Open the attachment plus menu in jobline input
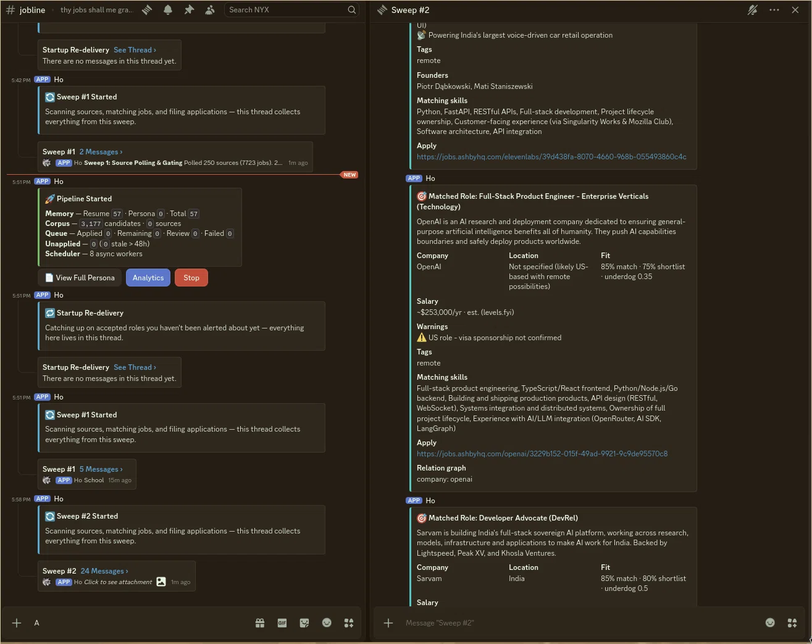The width and height of the screenshot is (812, 644). (17, 623)
